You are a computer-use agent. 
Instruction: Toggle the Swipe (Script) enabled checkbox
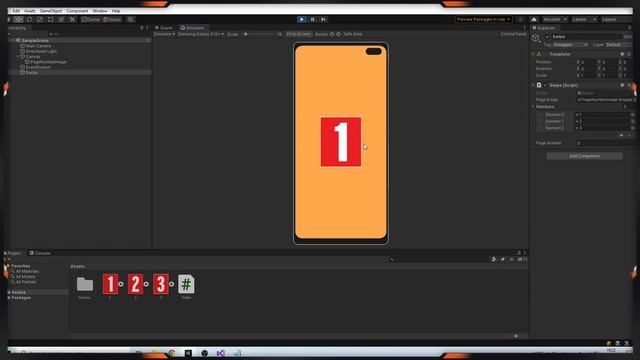(x=545, y=85)
